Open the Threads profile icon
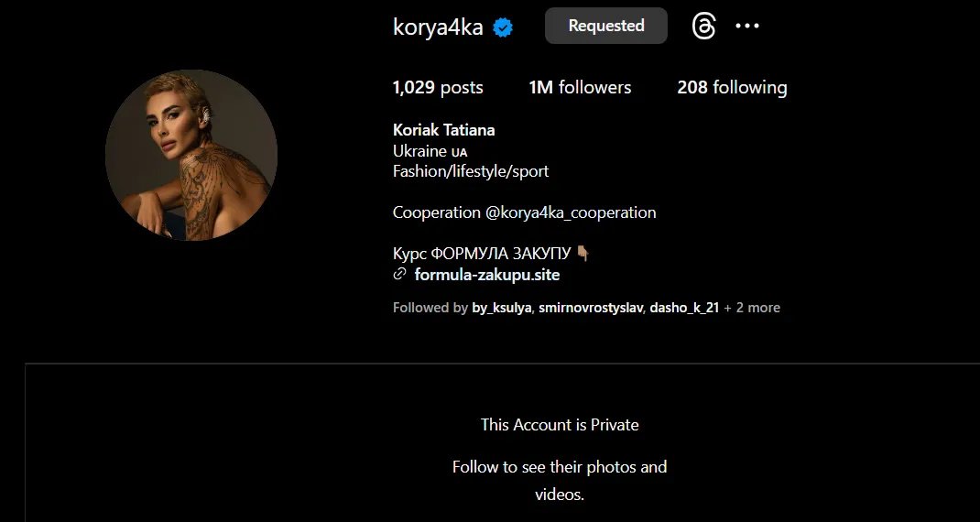The height and width of the screenshot is (522, 980). (703, 26)
